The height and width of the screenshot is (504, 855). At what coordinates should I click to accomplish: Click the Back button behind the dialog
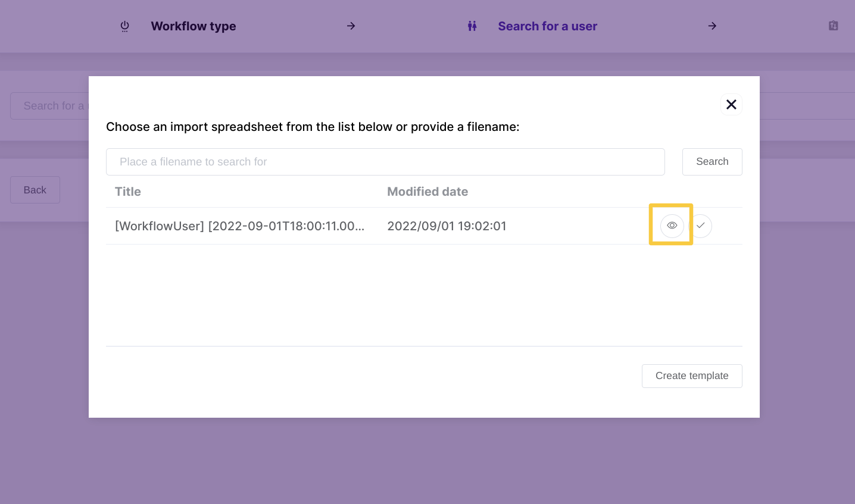click(35, 190)
